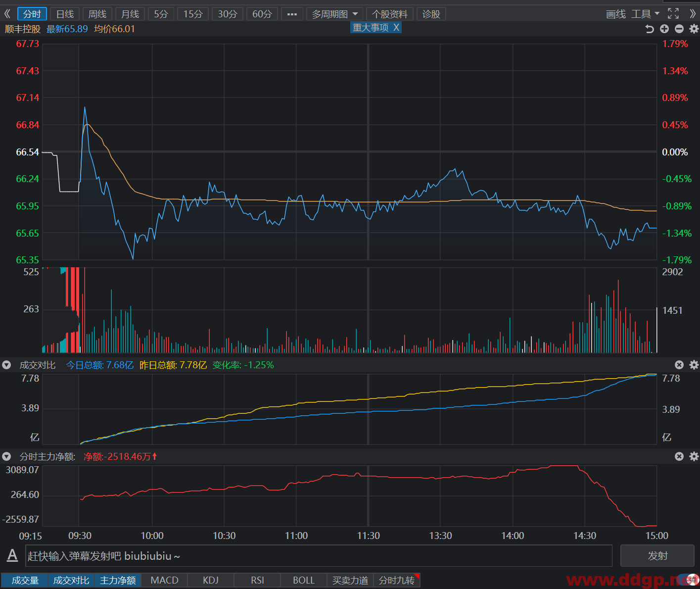Click 发射 to send barrage
Screen dimensions: 700x589
click(x=657, y=556)
